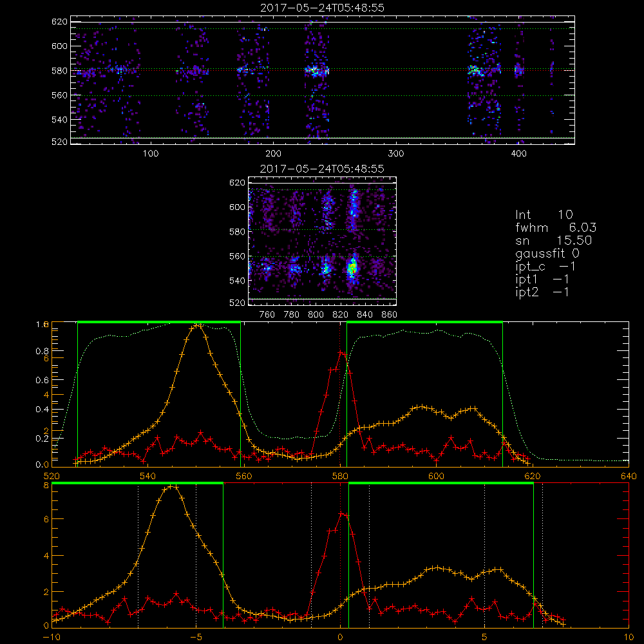Click y-axis label 8 of bottom plot
This screenshot has width=644, height=644.
(x=46, y=486)
